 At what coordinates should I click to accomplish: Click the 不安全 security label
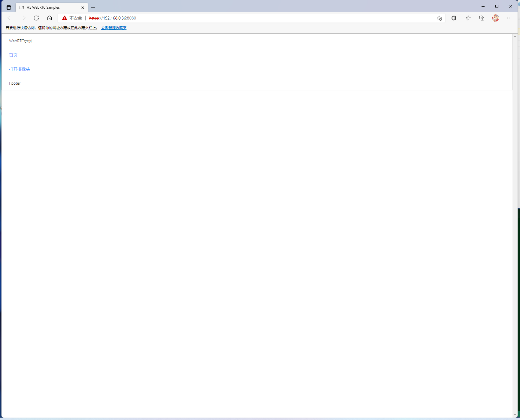(x=76, y=18)
